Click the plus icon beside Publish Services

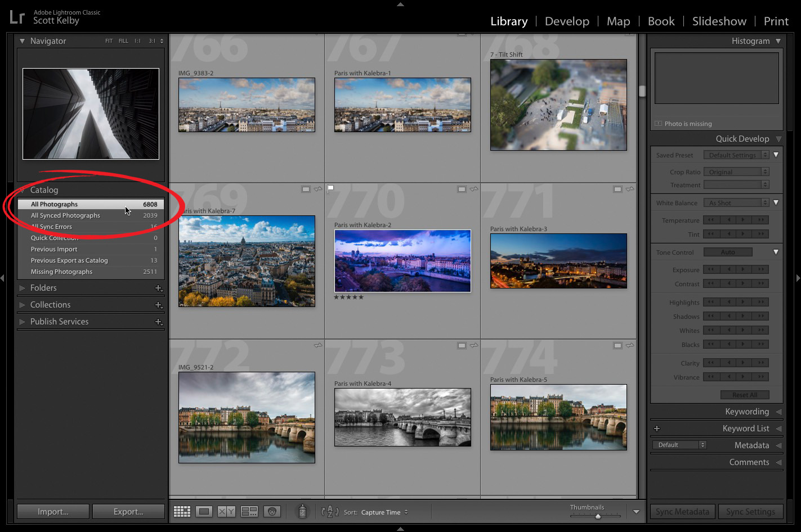159,321
